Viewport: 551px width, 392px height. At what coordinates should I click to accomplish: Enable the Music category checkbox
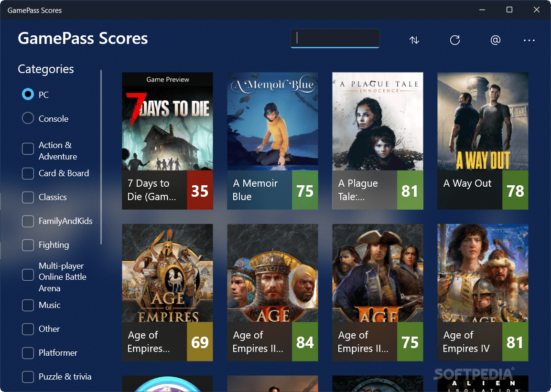[x=28, y=305]
